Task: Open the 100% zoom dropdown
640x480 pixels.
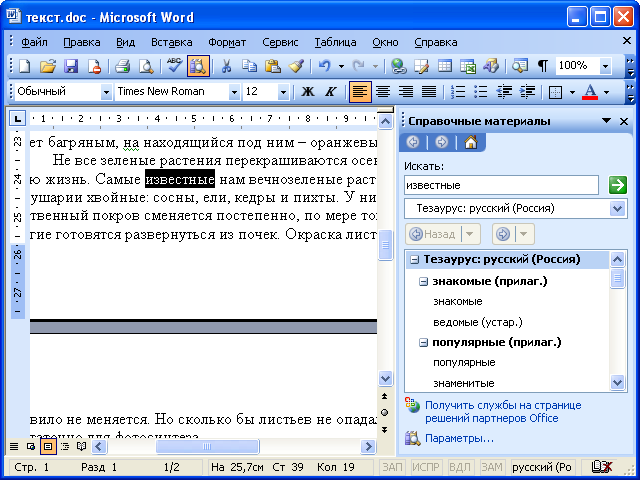Action: pyautogui.click(x=605, y=66)
